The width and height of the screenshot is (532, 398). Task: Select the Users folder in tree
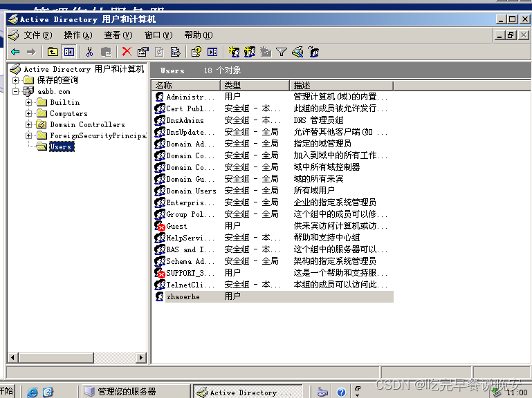[x=61, y=146]
